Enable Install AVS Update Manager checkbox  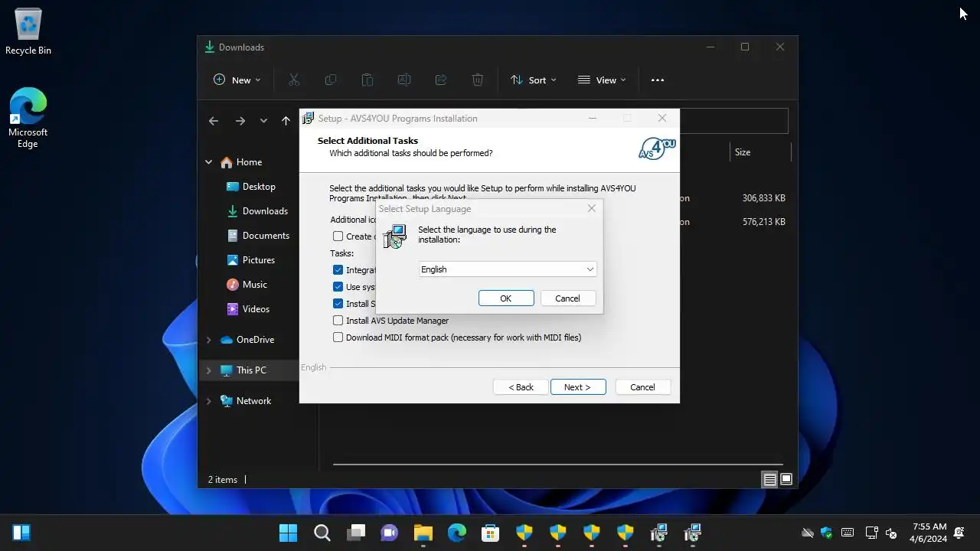(x=338, y=321)
